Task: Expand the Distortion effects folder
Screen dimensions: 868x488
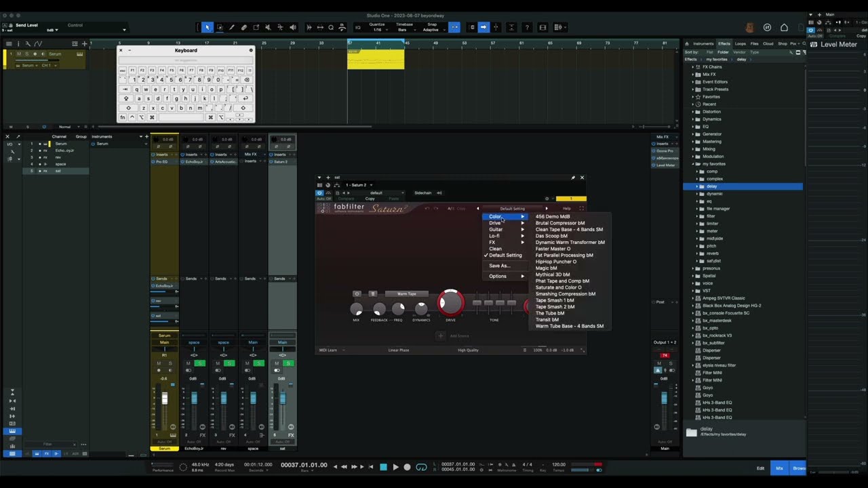Action: 694,112
